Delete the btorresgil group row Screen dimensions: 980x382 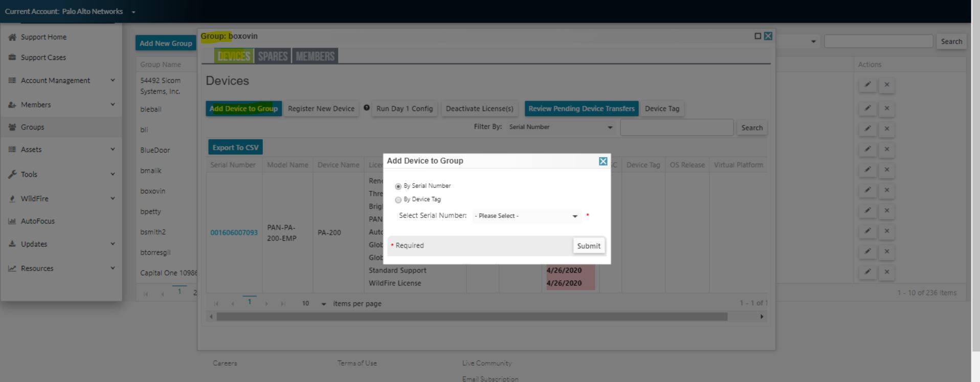click(x=887, y=252)
